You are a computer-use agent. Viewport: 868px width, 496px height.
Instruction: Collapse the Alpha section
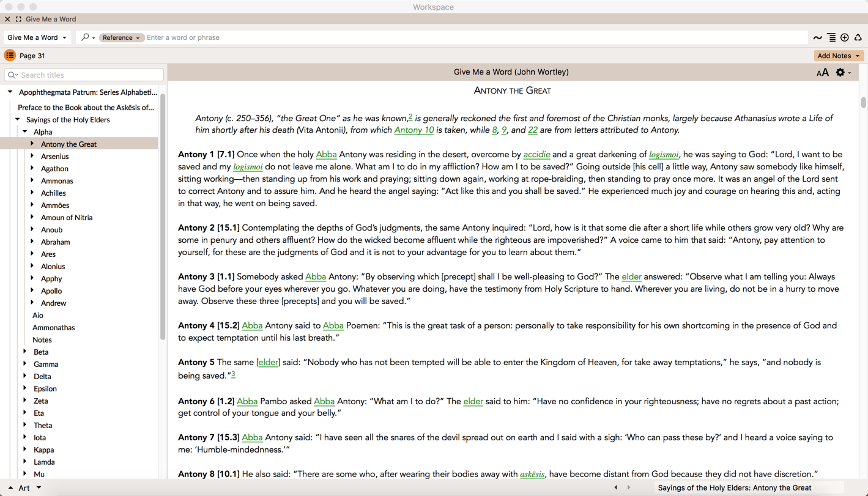(24, 132)
